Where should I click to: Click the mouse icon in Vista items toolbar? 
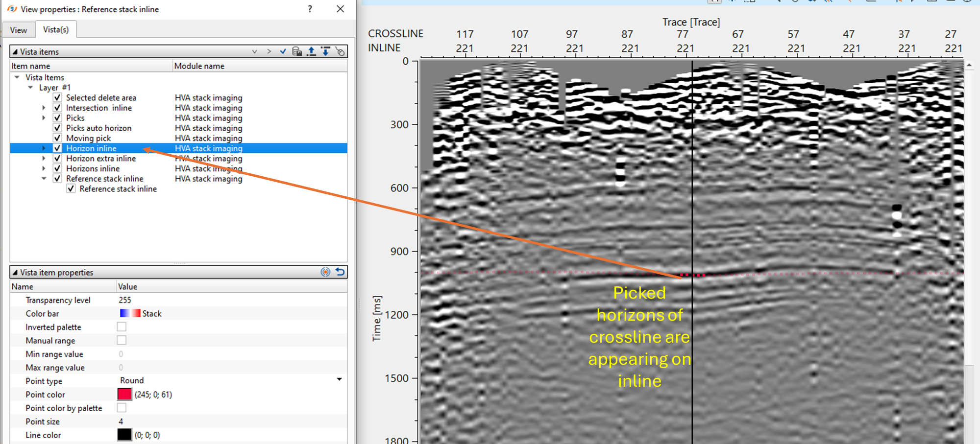(340, 51)
